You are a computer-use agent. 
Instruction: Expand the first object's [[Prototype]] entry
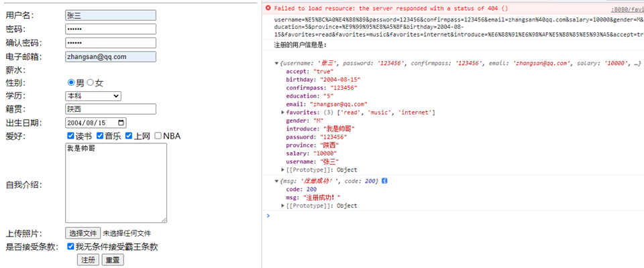282,170
